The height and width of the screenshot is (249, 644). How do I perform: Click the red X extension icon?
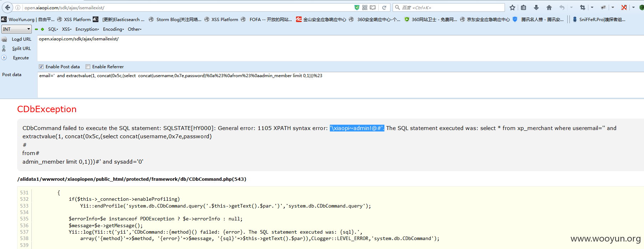[x=624, y=8]
